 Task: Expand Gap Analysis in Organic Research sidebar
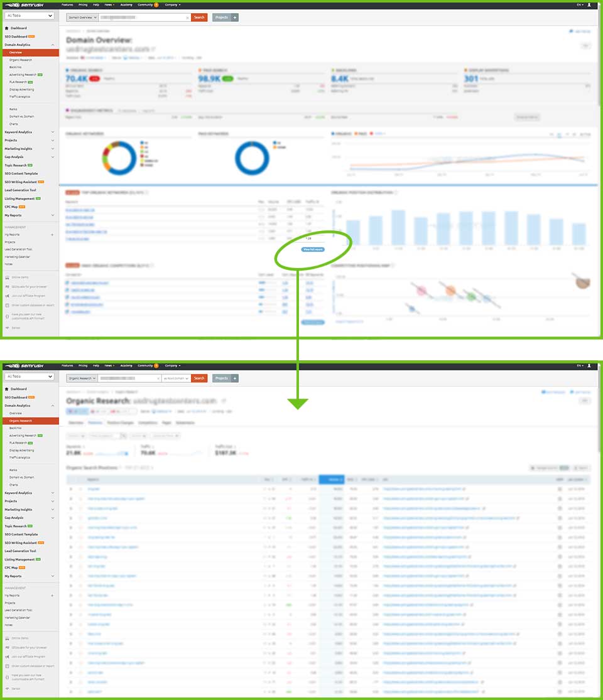pos(53,518)
